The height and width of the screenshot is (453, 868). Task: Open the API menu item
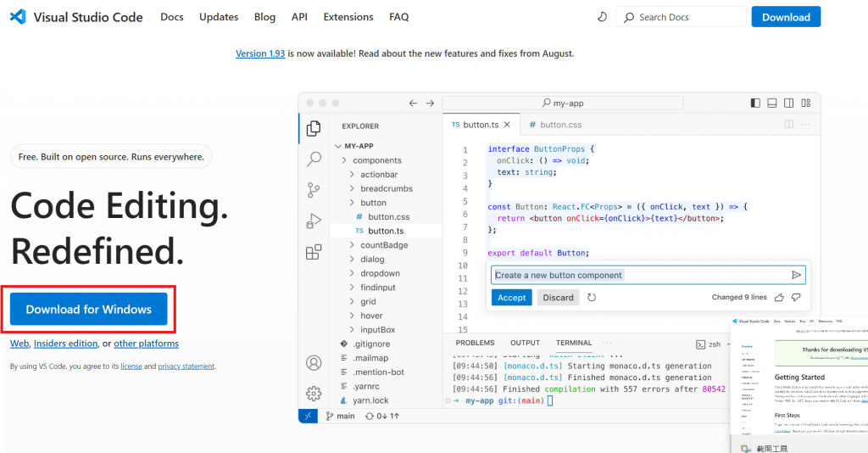click(x=299, y=17)
